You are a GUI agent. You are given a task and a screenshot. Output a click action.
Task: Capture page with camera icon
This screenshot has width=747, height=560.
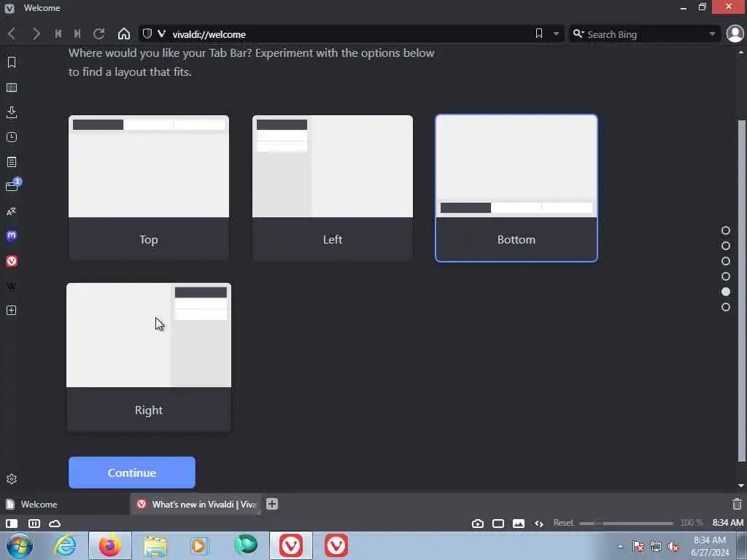click(477, 524)
